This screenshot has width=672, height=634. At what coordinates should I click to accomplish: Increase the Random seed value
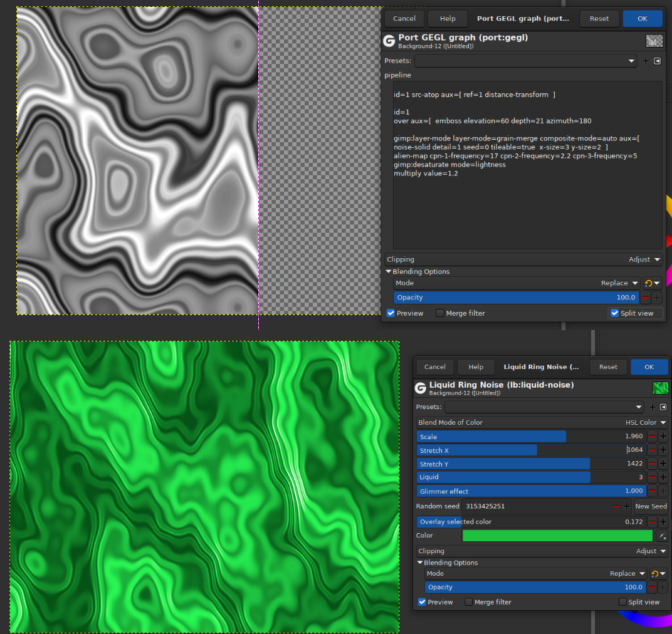coord(627,506)
